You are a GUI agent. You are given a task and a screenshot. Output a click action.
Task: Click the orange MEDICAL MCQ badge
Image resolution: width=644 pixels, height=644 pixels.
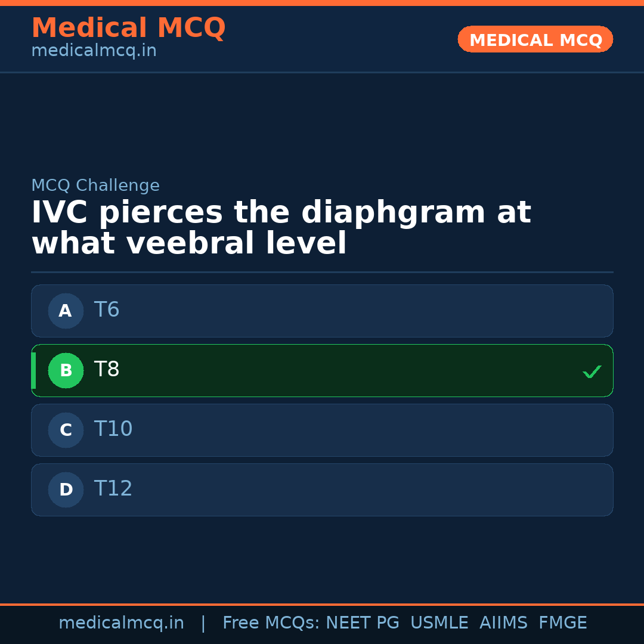pyautogui.click(x=535, y=39)
